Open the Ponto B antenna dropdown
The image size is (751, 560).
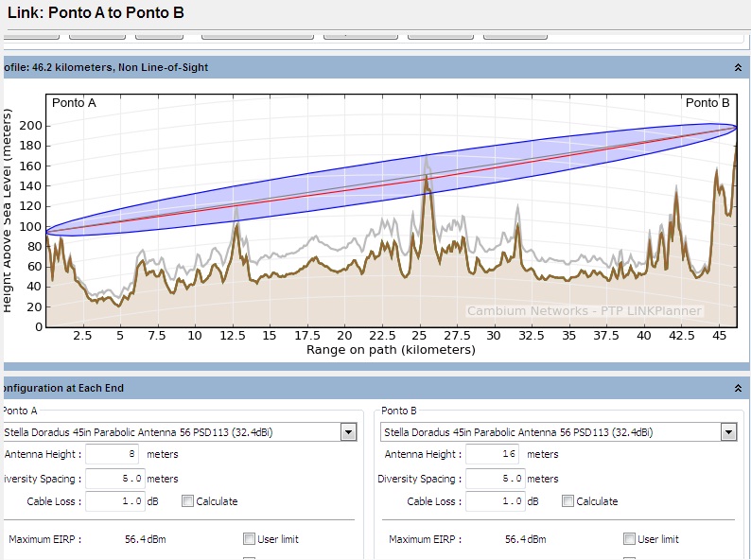(x=727, y=432)
